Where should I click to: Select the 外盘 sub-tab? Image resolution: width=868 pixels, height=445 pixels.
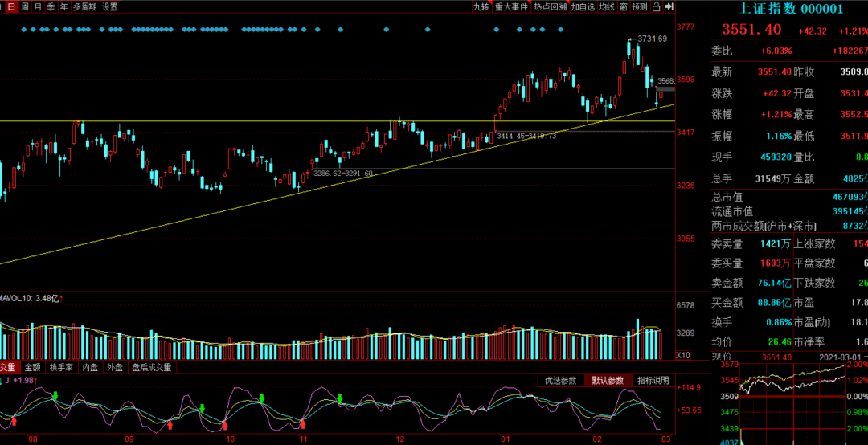(x=115, y=366)
